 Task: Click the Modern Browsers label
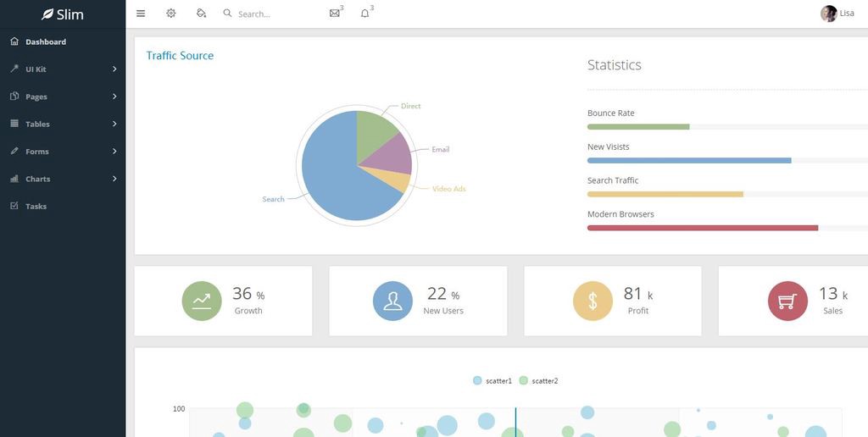tap(620, 214)
